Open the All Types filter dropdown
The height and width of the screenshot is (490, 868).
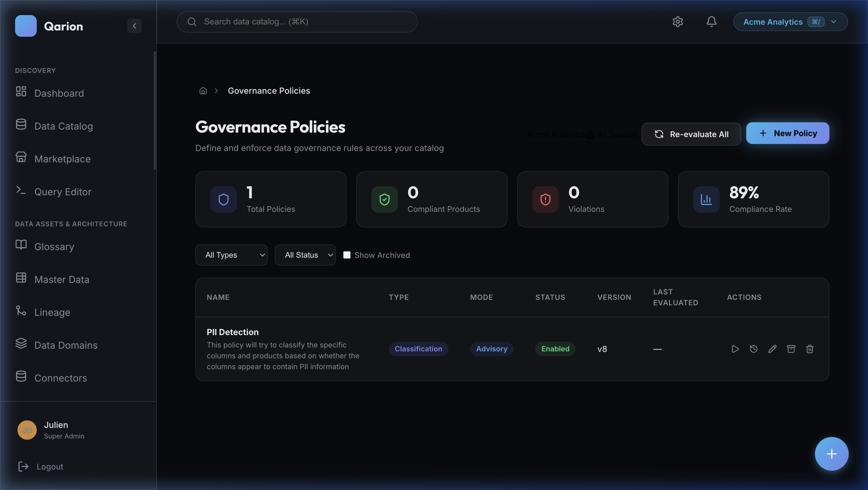coord(231,255)
